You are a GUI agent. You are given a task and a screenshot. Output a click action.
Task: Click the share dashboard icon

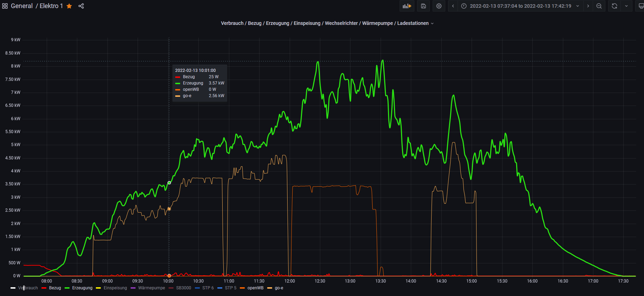coord(81,6)
